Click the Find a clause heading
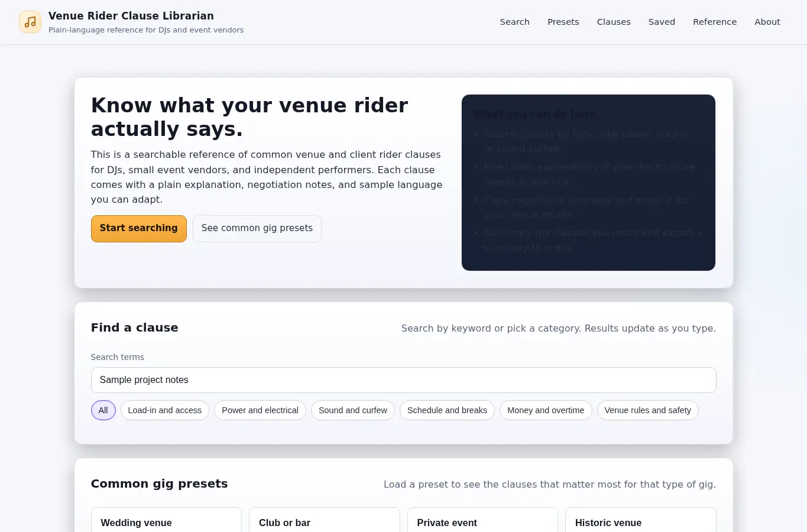Image resolution: width=807 pixels, height=532 pixels. pos(134,327)
